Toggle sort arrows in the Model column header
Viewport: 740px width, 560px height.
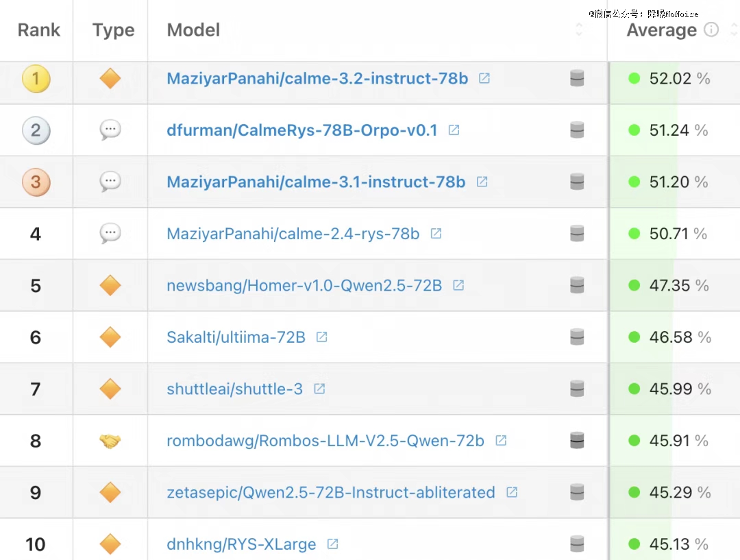(579, 29)
